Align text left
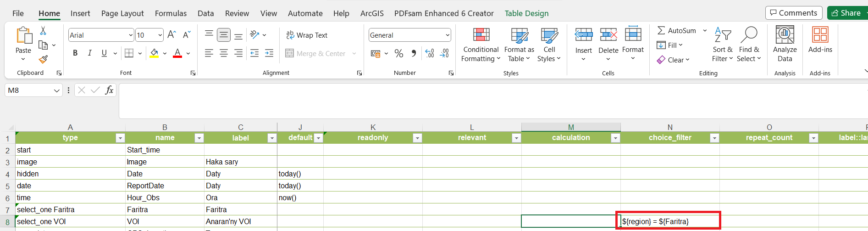Screen dimensions: 868x231 click(x=209, y=53)
